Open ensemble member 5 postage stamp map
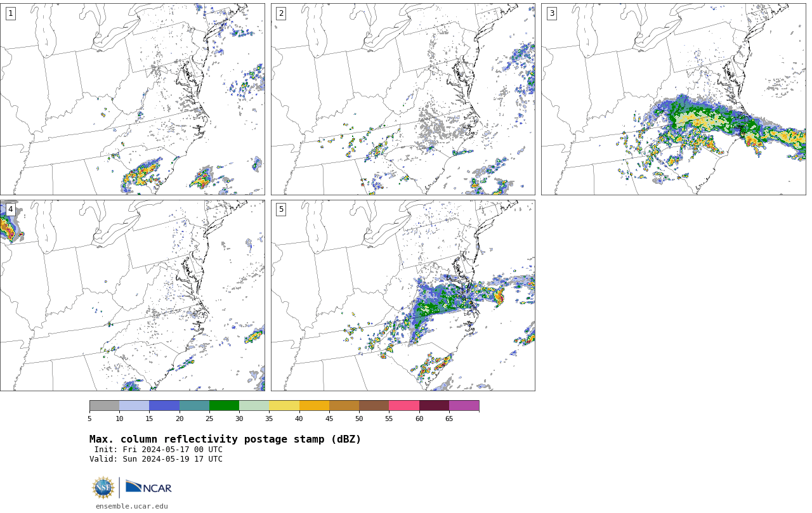 pos(403,295)
